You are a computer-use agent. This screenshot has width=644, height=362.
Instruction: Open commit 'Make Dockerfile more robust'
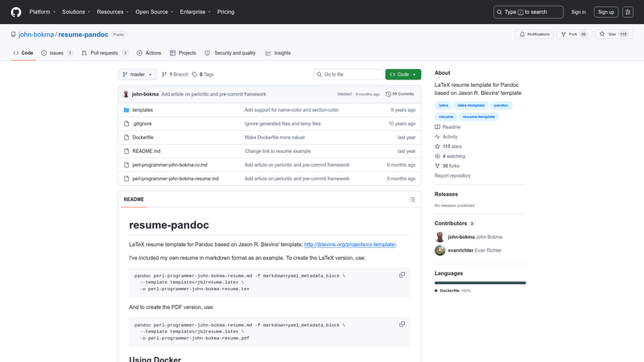click(x=275, y=138)
